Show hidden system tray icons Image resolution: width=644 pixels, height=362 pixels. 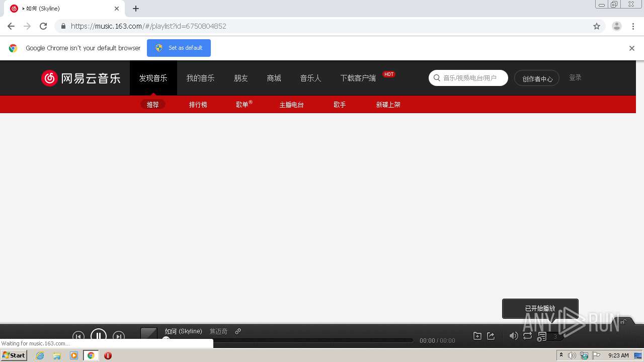click(561, 355)
